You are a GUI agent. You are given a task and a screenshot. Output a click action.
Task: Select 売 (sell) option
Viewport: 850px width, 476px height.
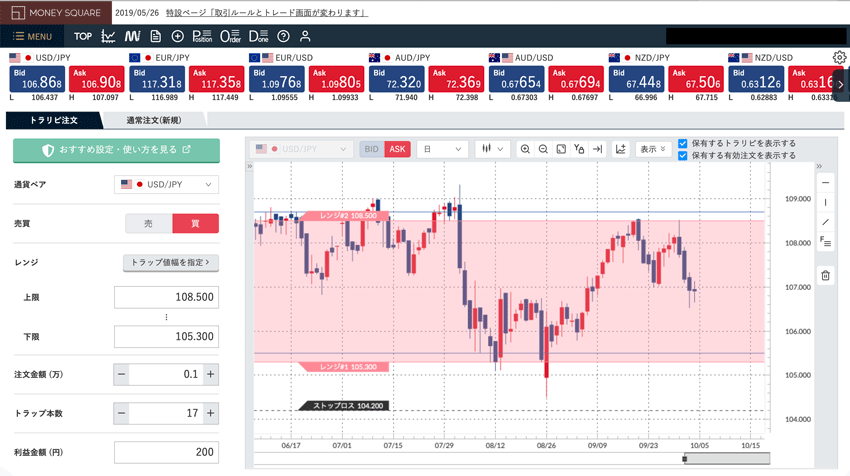pos(149,223)
